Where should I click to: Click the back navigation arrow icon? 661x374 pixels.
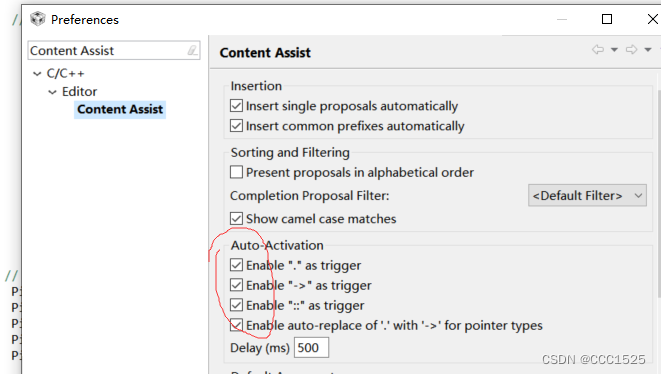pos(598,50)
